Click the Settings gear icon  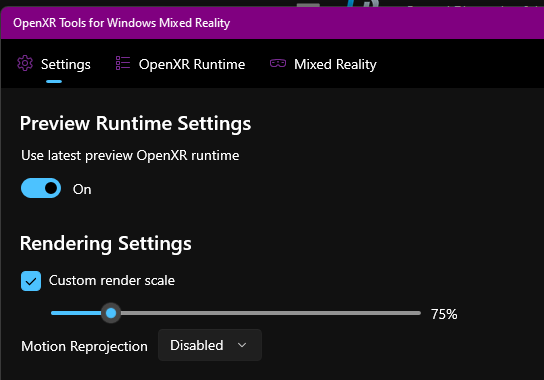[25, 64]
